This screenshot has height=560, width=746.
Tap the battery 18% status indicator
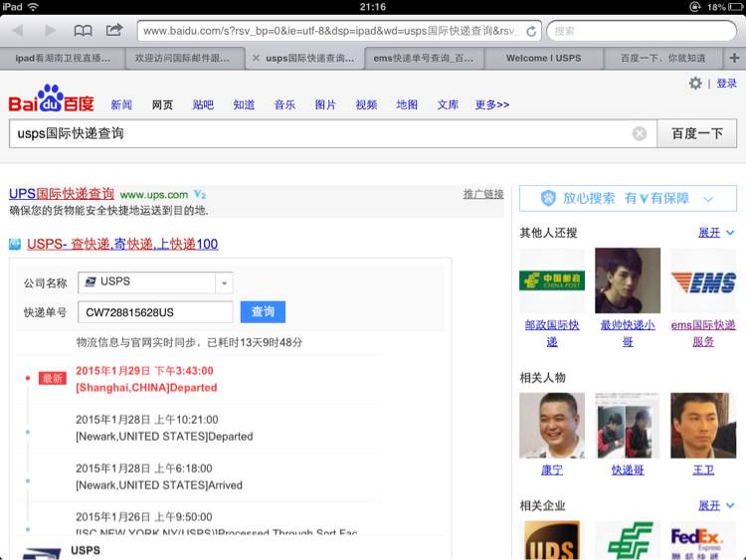pos(724,7)
